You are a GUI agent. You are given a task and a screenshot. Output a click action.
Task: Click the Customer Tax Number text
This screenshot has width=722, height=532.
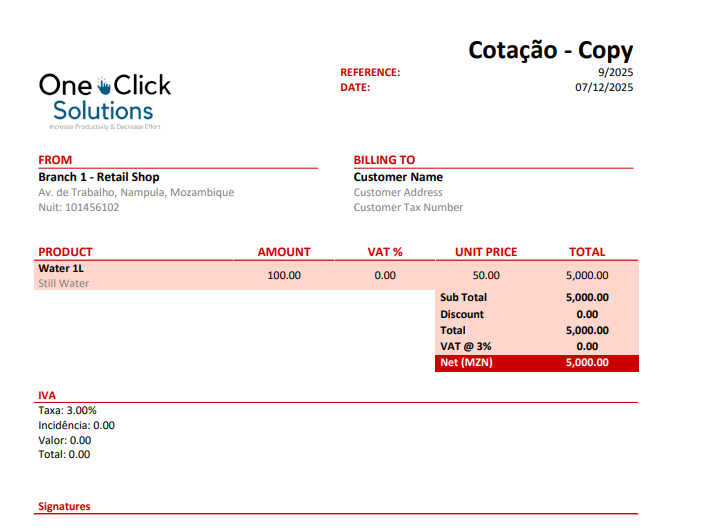coord(408,208)
